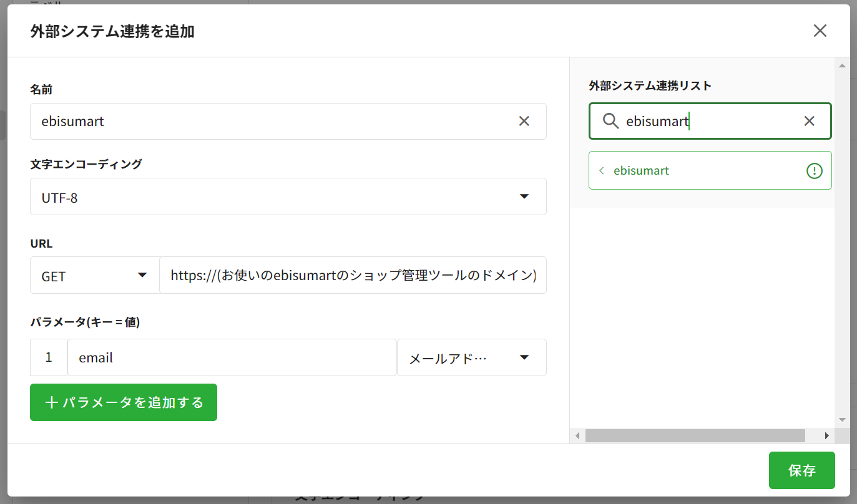Expand the GET method dropdown
Image resolution: width=857 pixels, height=504 pixels.
(95, 276)
